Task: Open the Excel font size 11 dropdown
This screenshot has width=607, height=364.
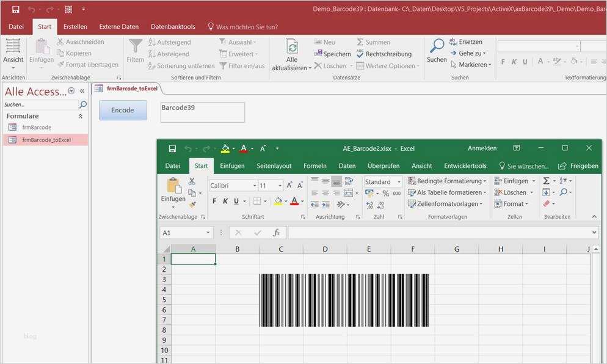Action: click(280, 186)
